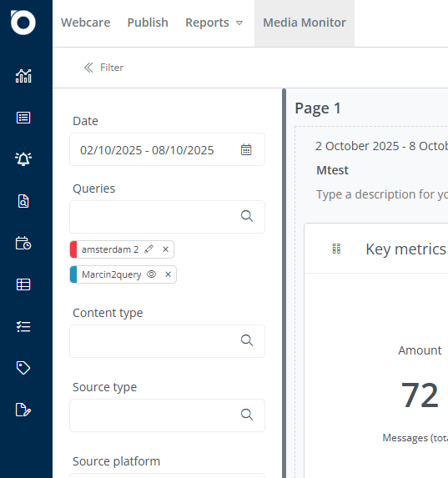Image resolution: width=448 pixels, height=478 pixels.
Task: Collapse the Filter panel with double chevron
Action: click(x=88, y=68)
